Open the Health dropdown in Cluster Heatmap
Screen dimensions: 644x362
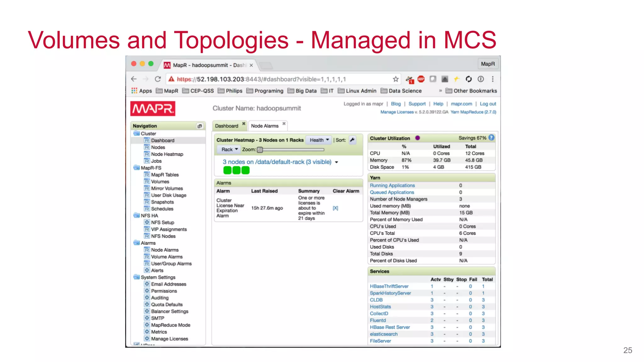pos(319,140)
